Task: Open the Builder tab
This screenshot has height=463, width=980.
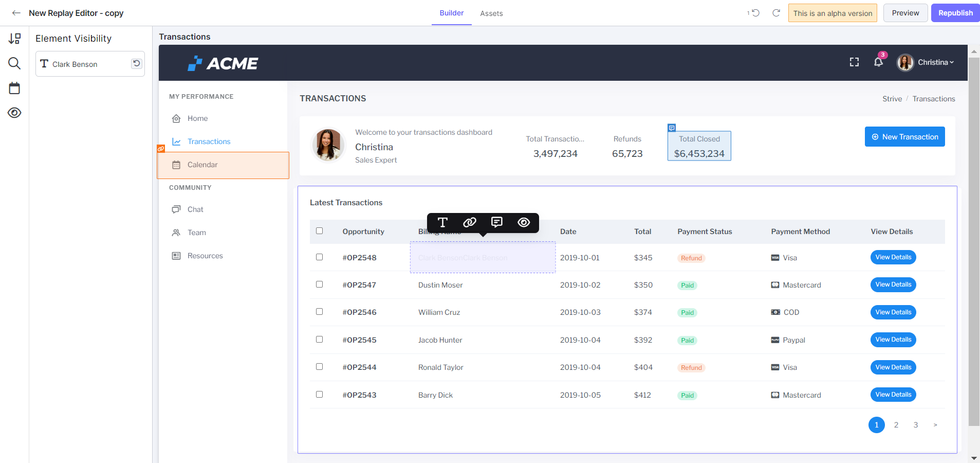Action: click(x=452, y=13)
